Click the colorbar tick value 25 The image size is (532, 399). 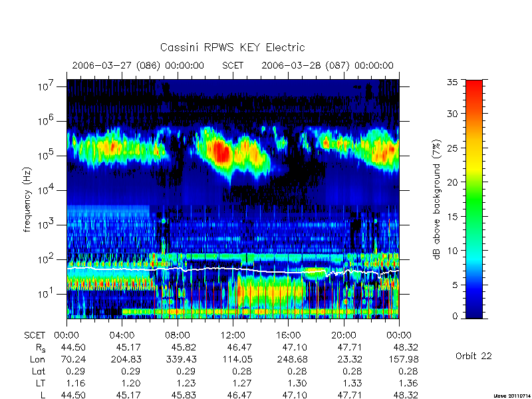(452, 148)
